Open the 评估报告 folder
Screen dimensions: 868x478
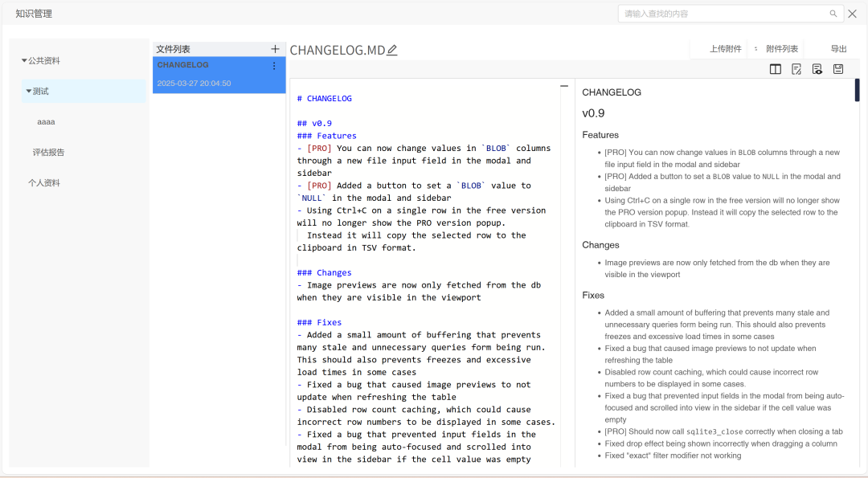pos(49,152)
